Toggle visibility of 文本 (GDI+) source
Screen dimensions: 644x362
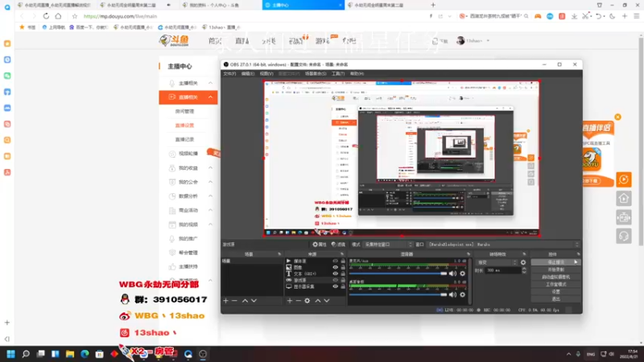click(335, 274)
